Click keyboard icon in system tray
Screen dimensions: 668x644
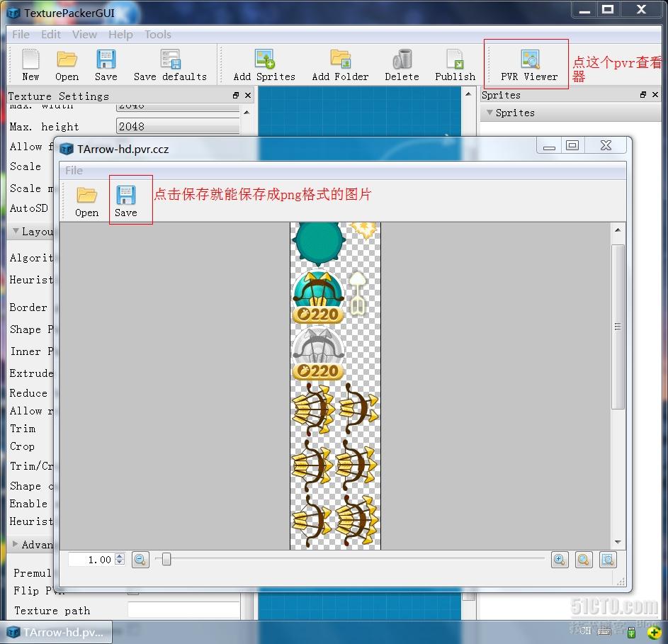604,632
